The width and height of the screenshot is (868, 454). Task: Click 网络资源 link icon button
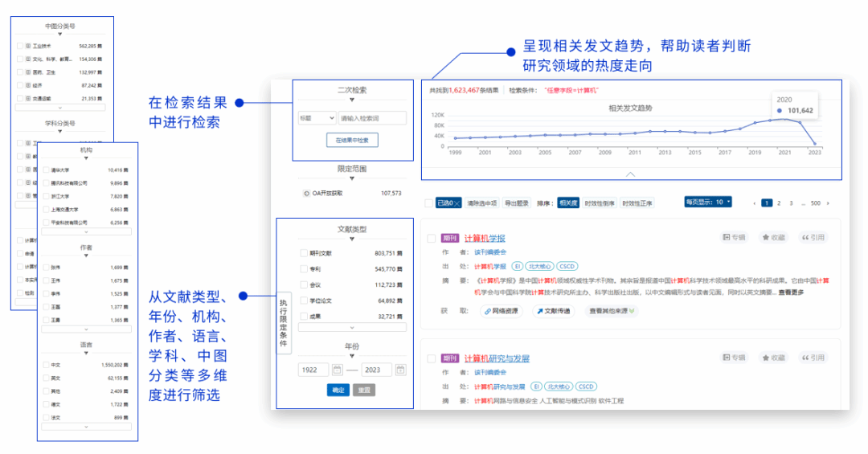tap(487, 311)
